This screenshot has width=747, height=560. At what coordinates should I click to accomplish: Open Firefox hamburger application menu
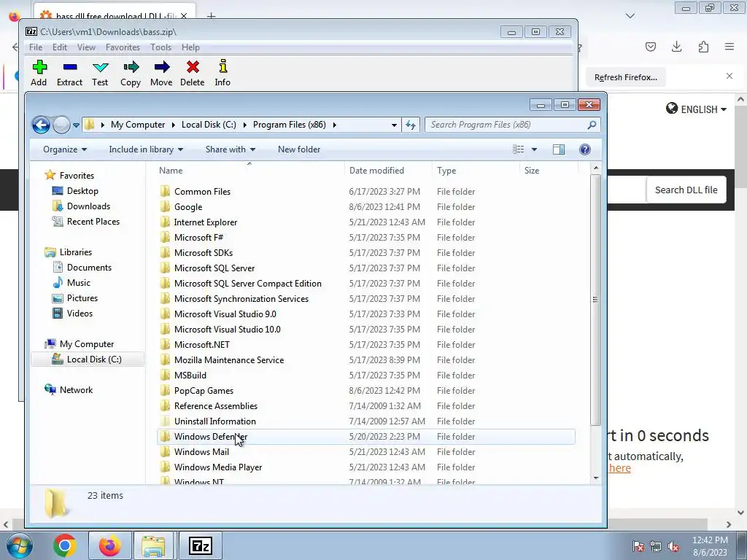click(x=729, y=47)
